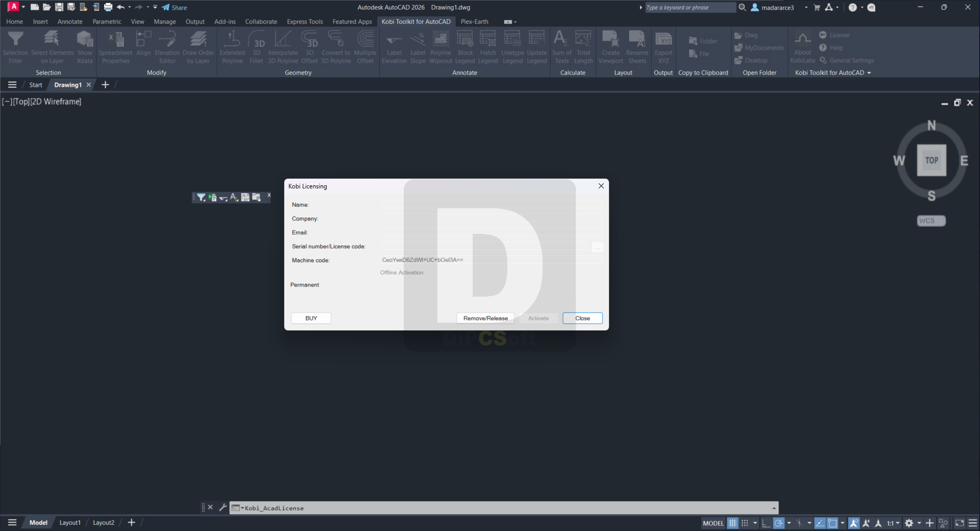The image size is (980, 531).
Task: Expand the Quick Access Toolbar customize dropdown
Action: (155, 7)
